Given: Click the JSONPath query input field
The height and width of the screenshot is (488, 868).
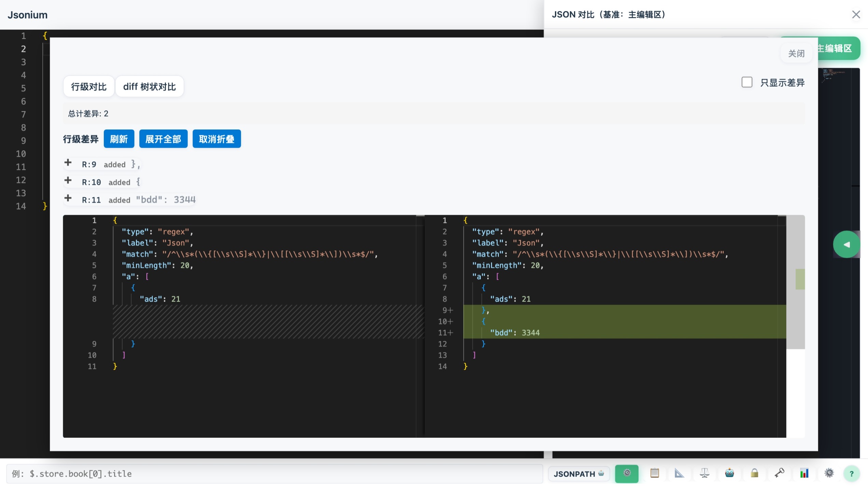Looking at the screenshot, I should coord(273,474).
